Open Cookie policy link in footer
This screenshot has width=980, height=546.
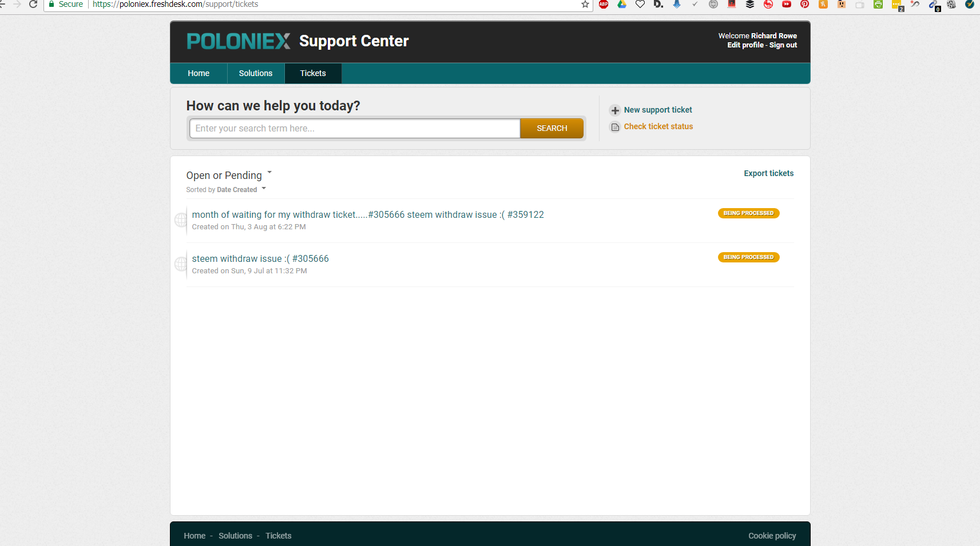click(772, 536)
